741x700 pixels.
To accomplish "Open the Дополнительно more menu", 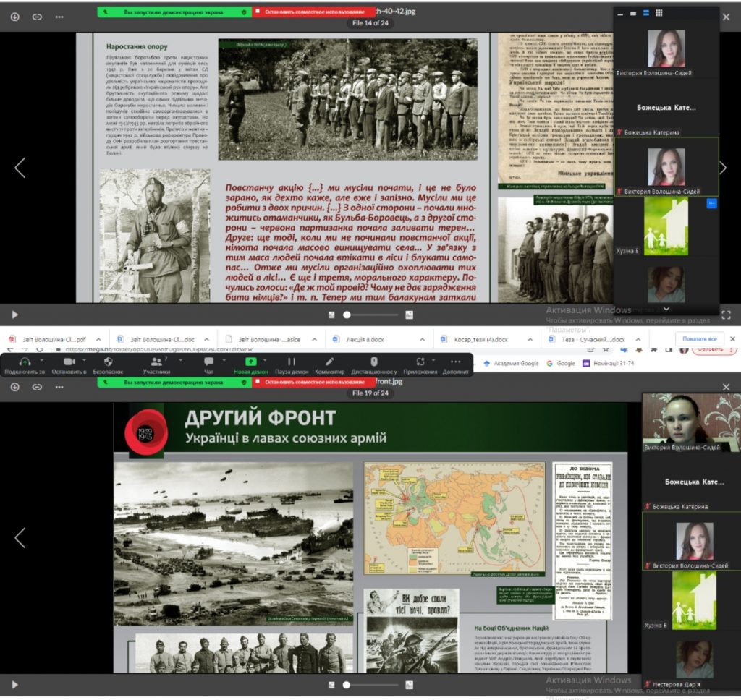I will [455, 362].
